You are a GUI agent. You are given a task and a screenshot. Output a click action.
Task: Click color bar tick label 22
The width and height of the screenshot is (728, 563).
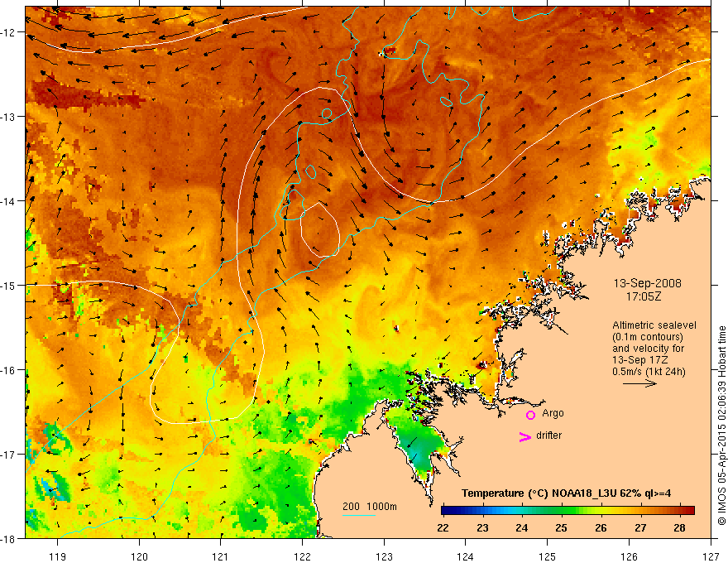tap(443, 527)
